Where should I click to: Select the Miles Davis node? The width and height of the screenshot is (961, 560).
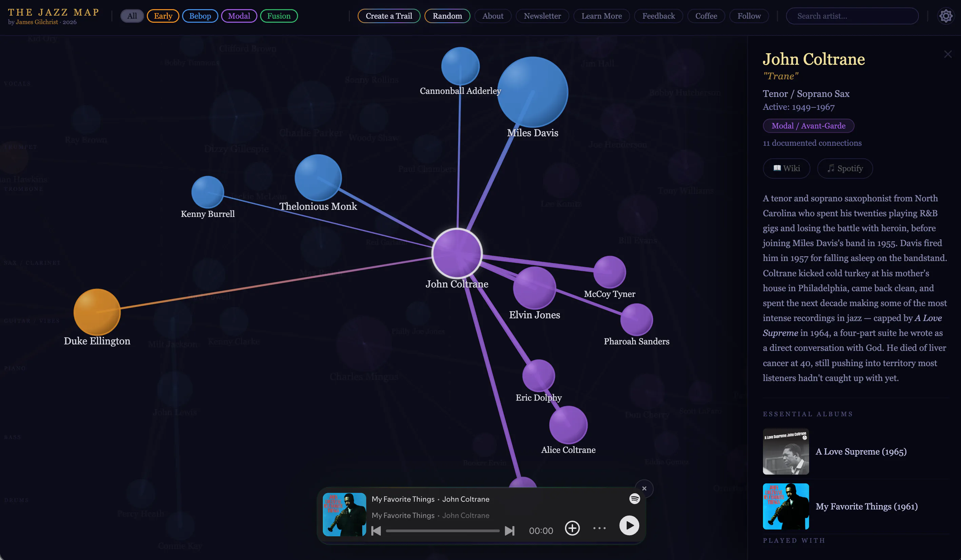(532, 92)
